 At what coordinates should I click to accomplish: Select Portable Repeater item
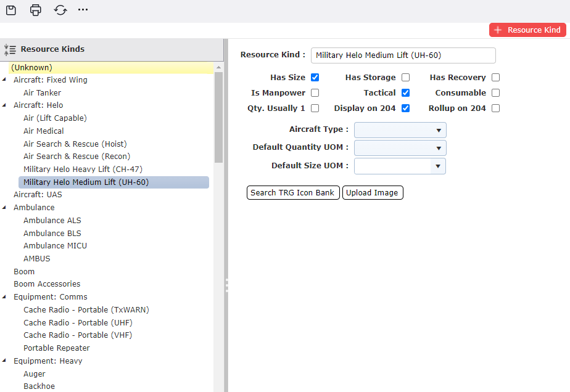(x=56, y=348)
